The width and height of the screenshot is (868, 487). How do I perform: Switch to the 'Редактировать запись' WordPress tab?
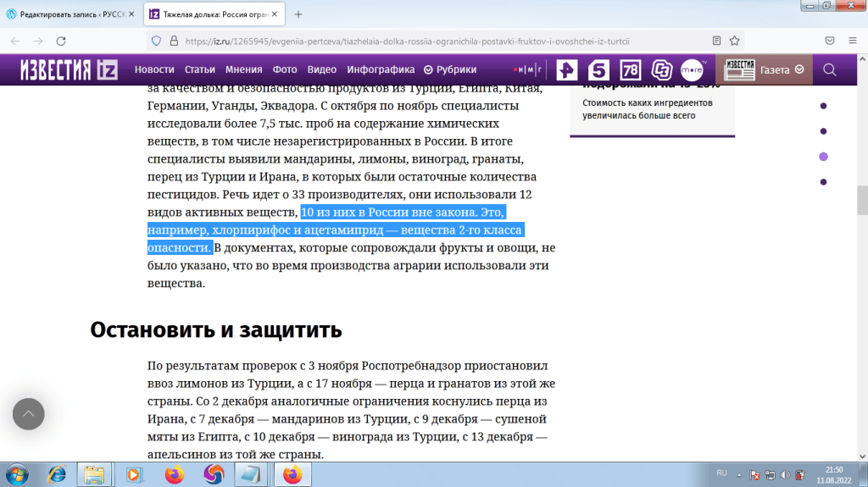pyautogui.click(x=70, y=14)
